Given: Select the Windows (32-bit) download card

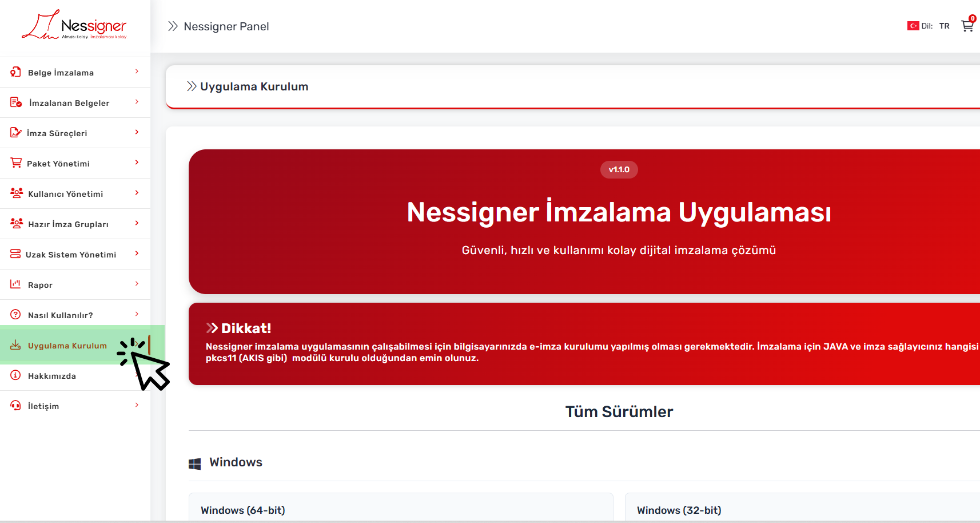Looking at the screenshot, I should [x=800, y=509].
